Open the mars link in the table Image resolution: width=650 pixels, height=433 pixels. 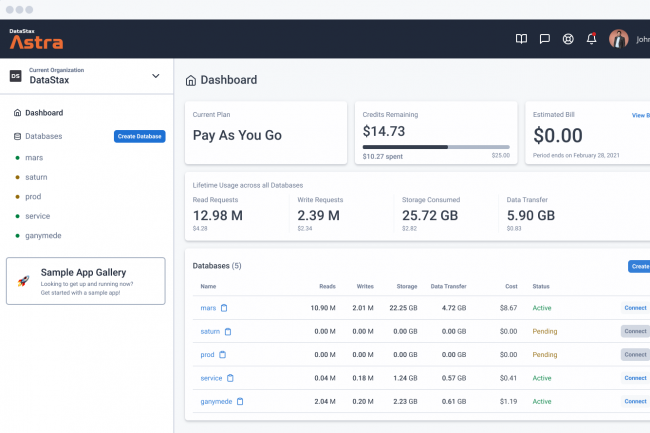click(x=208, y=308)
